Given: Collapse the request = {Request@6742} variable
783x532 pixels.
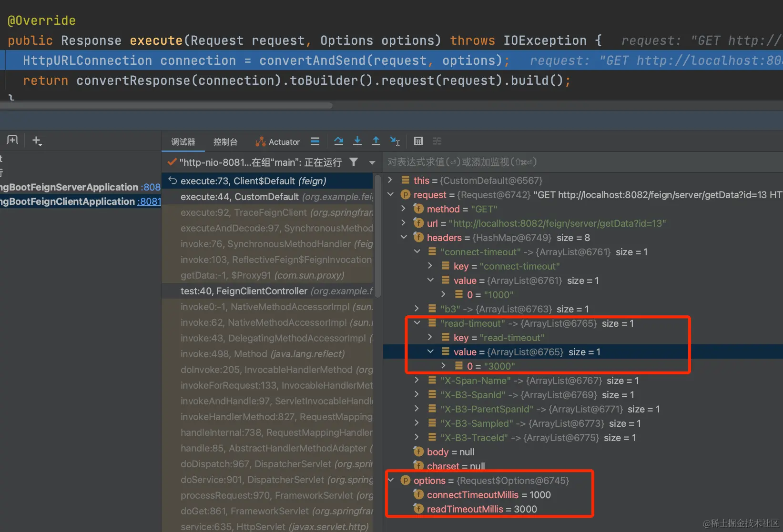Looking at the screenshot, I should pos(390,194).
